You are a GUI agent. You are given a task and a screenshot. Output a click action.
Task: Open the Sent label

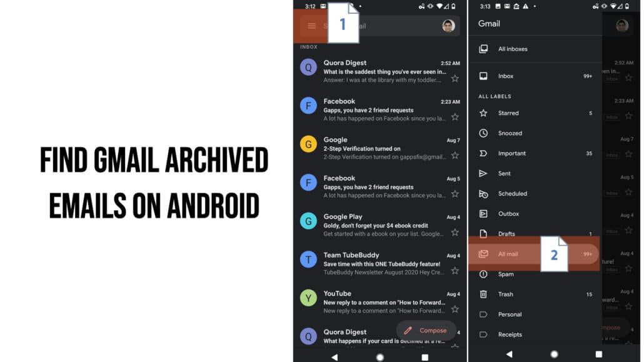[x=535, y=173]
